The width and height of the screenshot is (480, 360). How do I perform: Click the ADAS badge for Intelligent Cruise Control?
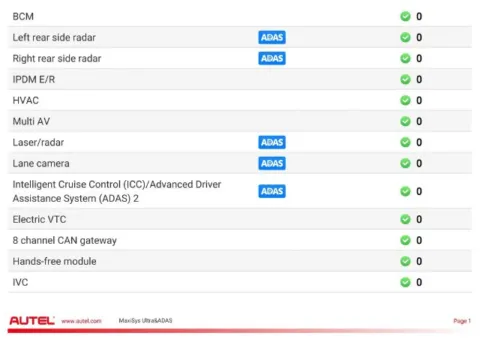(x=272, y=191)
